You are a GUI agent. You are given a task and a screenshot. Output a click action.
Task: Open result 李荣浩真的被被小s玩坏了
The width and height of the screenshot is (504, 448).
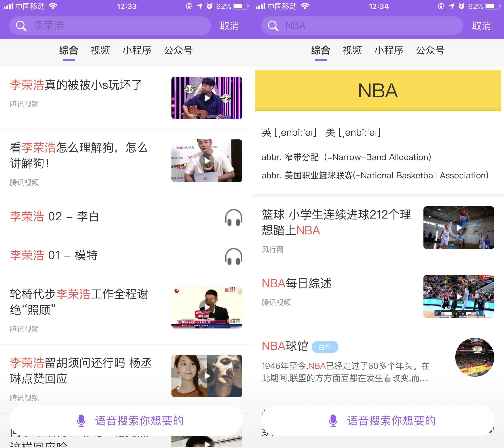point(76,85)
